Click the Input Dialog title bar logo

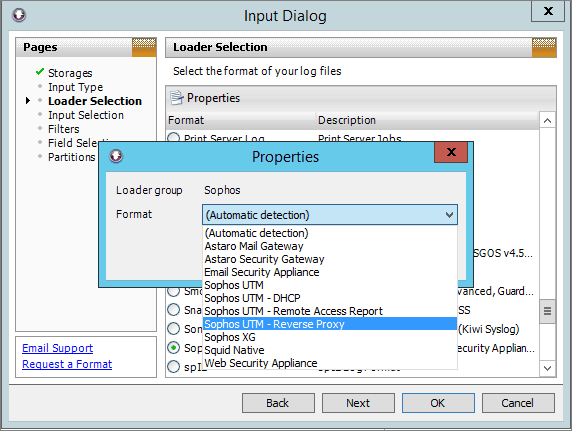click(19, 15)
